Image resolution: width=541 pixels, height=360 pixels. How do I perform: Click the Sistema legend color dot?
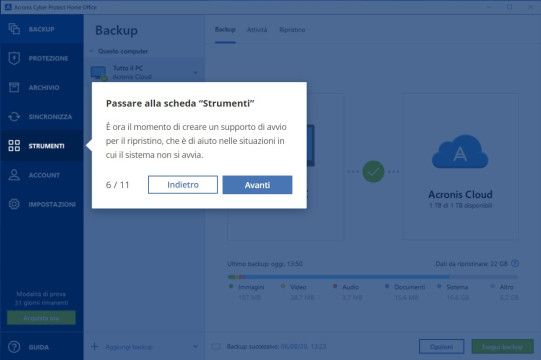point(439,286)
